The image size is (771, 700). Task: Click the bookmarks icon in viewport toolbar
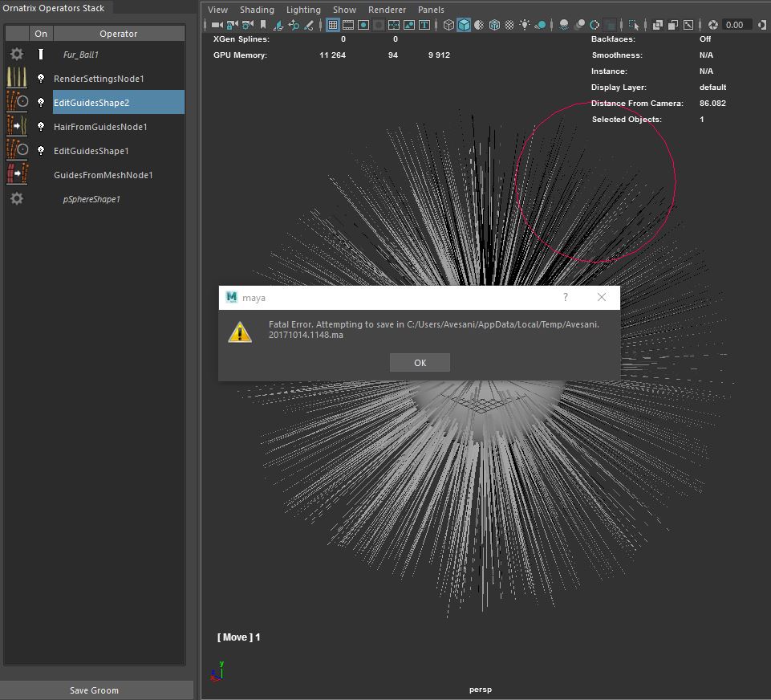pyautogui.click(x=263, y=25)
